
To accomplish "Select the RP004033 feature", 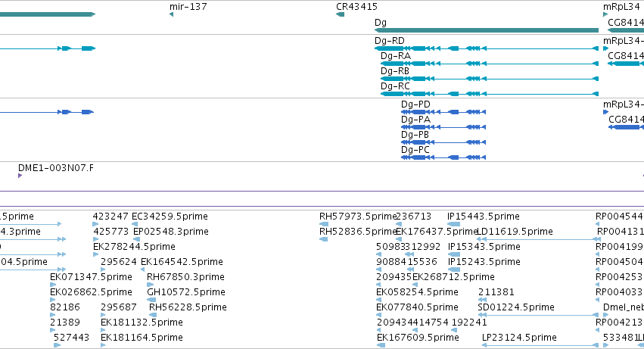I will coord(598,300).
